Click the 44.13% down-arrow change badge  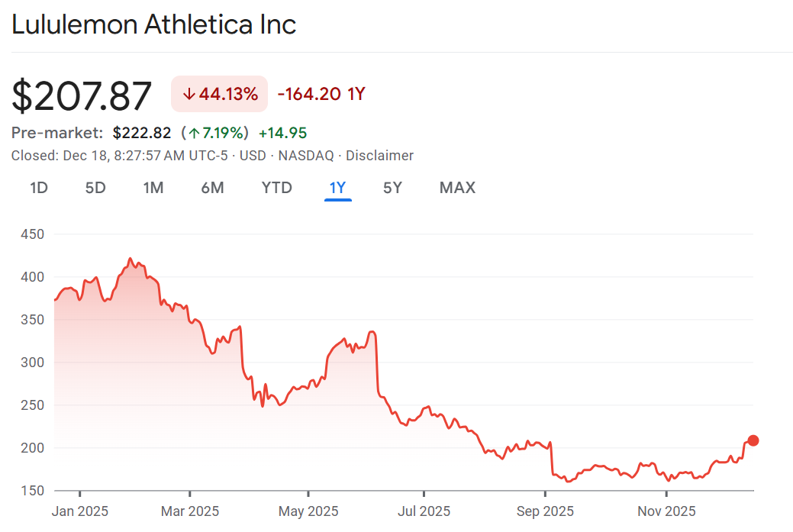click(x=220, y=95)
